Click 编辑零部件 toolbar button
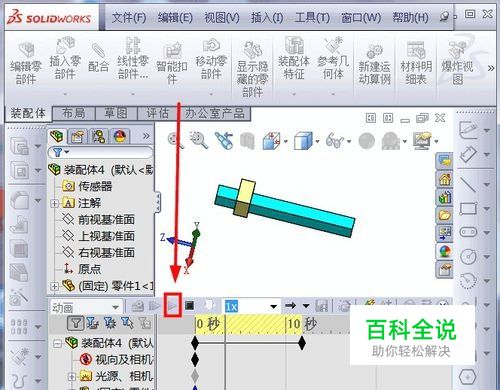 pyautogui.click(x=26, y=63)
